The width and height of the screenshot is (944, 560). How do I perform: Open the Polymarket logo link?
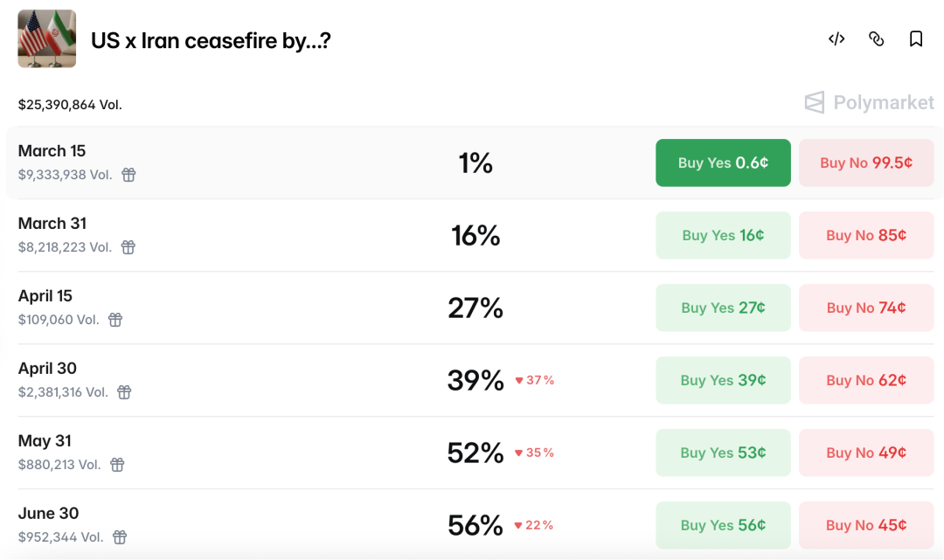869,102
